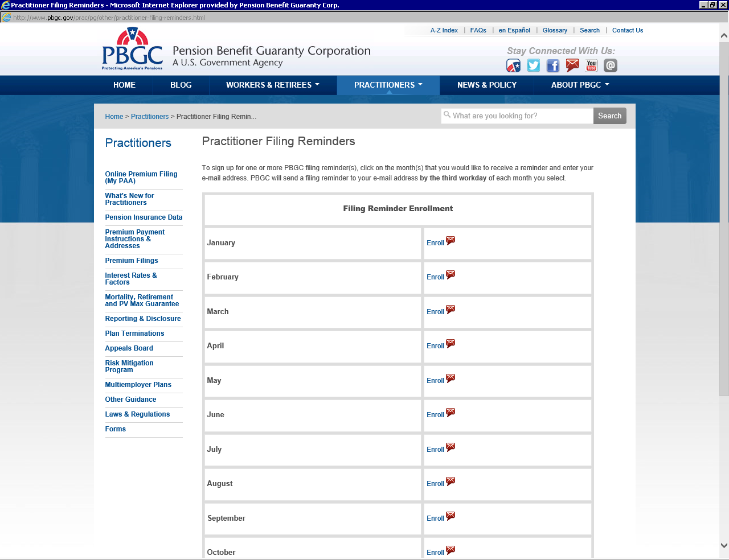Click the 'Stay Connected With Us:' text
This screenshot has height=560, width=729.
tap(561, 51)
